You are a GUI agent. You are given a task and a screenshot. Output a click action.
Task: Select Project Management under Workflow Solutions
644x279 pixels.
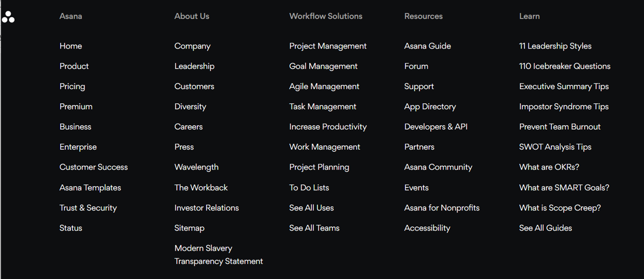[x=328, y=46]
